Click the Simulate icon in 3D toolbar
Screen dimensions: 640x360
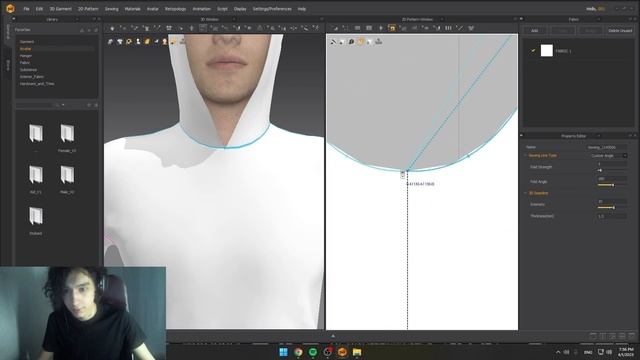[112, 28]
